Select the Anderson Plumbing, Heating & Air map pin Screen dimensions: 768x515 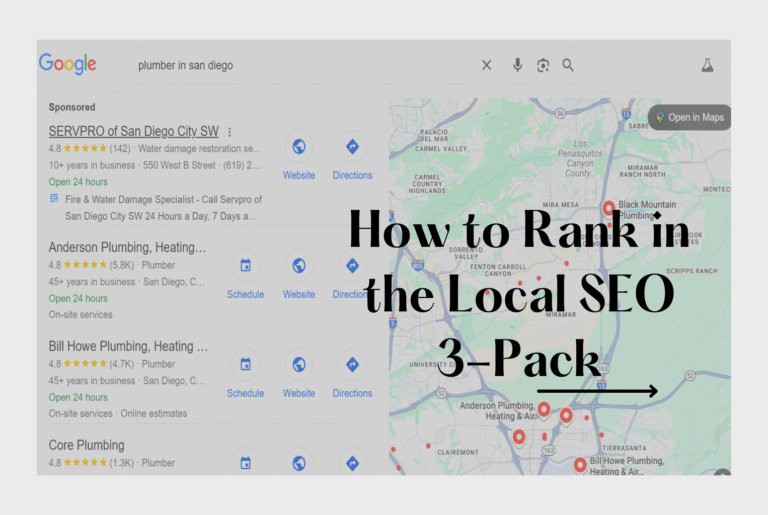point(544,409)
